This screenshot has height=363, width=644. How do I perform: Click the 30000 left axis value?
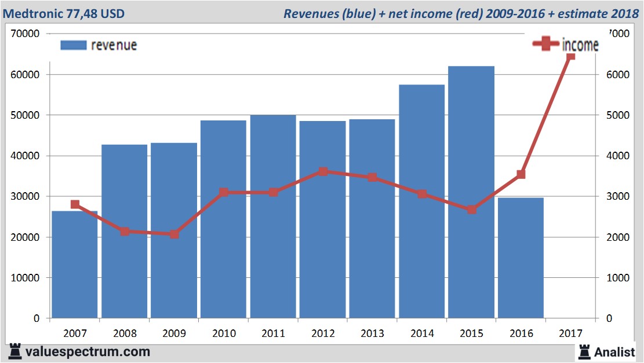25,196
